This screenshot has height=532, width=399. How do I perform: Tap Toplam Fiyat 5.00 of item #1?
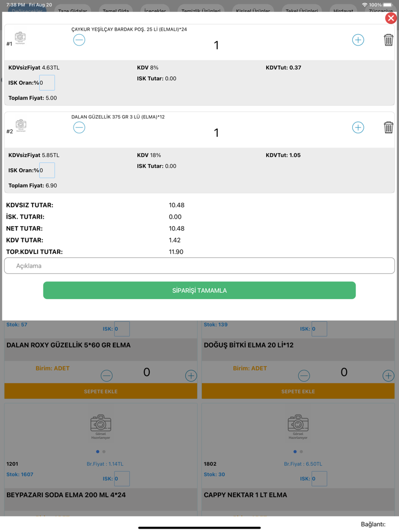pos(32,98)
